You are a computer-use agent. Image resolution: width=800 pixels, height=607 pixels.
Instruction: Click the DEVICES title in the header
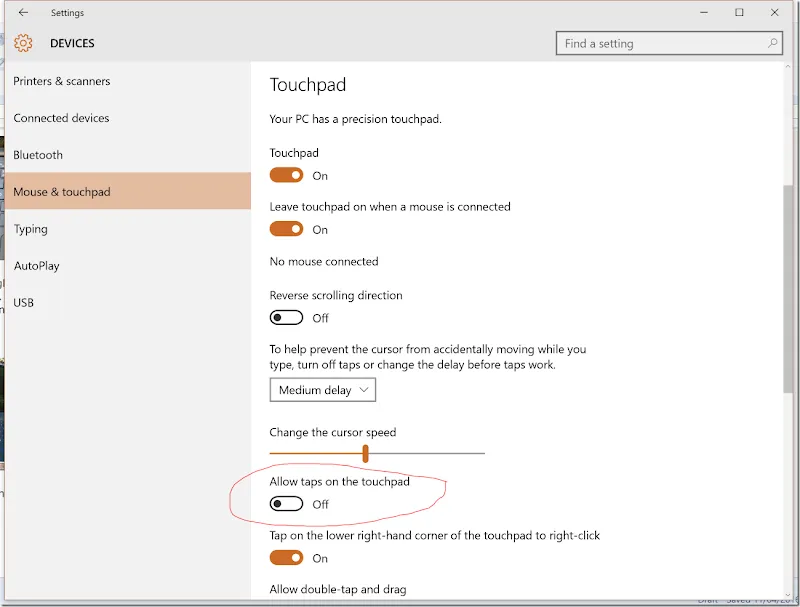72,43
